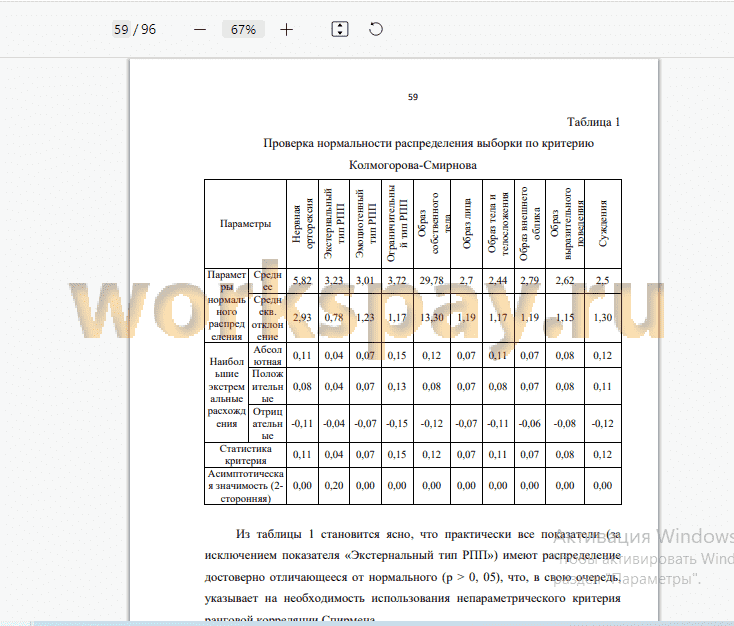734x626 pixels.
Task: Click the standard deviation value 1,30
Action: point(603,318)
